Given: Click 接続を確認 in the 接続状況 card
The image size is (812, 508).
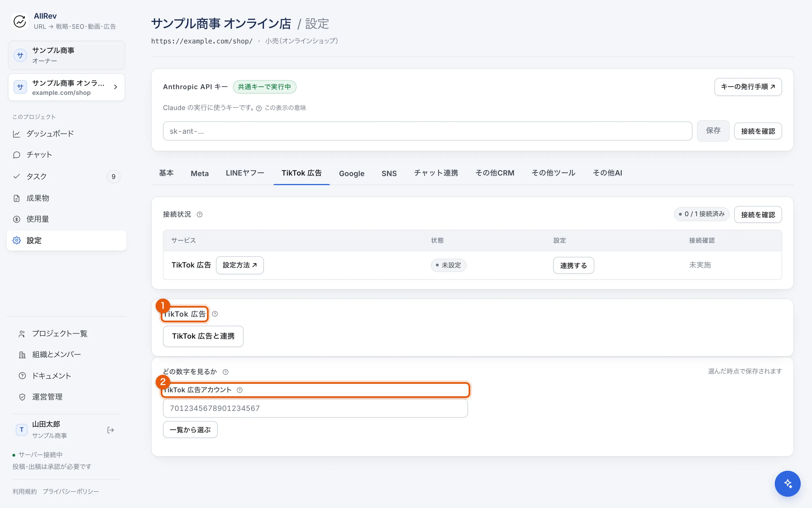Looking at the screenshot, I should (x=758, y=215).
